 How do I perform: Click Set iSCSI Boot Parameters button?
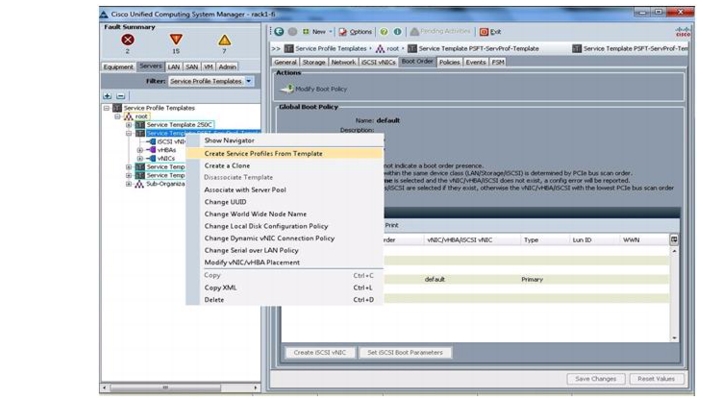(x=405, y=353)
